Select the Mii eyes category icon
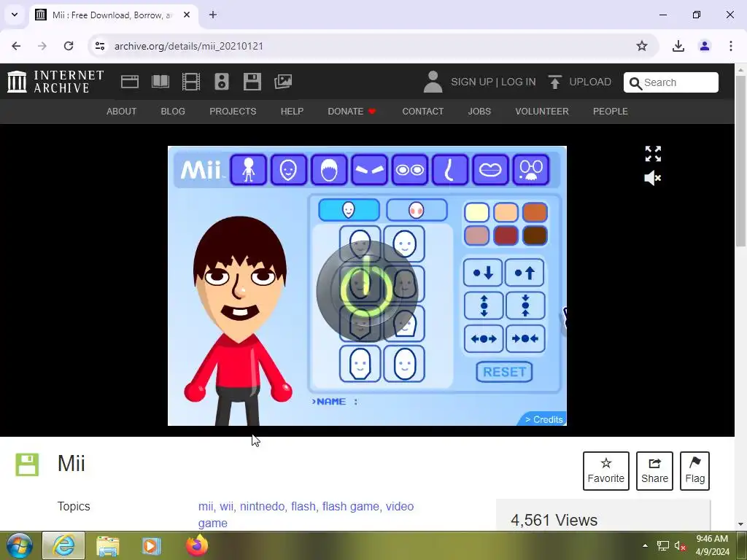Screen dimensions: 747x560 click(x=410, y=169)
